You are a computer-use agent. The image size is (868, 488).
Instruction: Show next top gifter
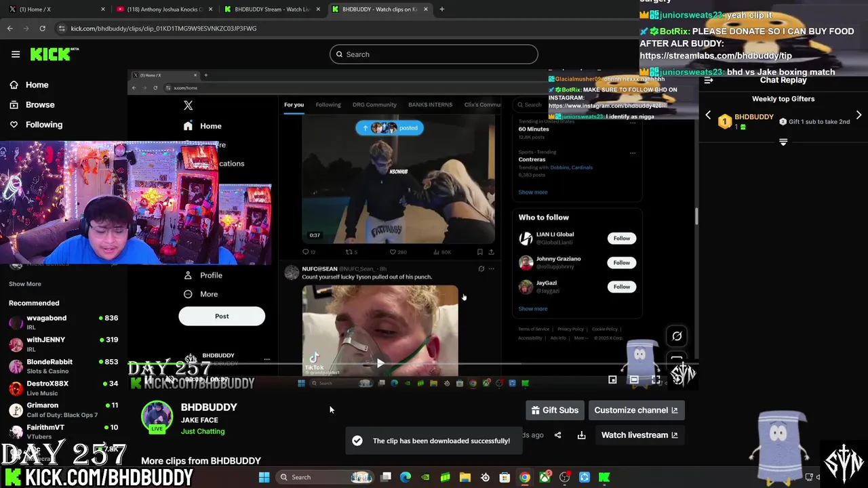click(859, 116)
